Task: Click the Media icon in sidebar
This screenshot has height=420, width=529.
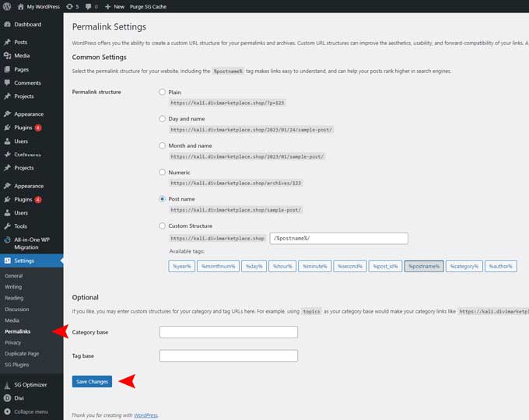Action: click(7, 55)
